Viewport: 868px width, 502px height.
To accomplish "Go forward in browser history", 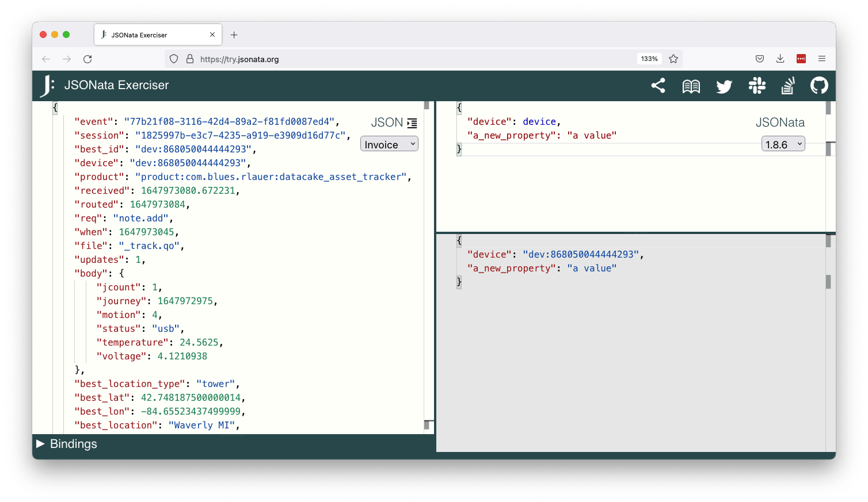I will click(67, 59).
